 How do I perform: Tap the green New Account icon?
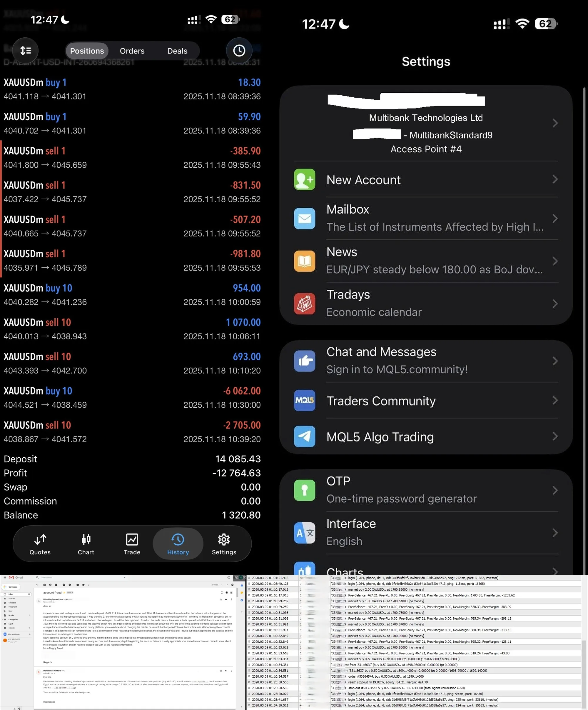[305, 179]
